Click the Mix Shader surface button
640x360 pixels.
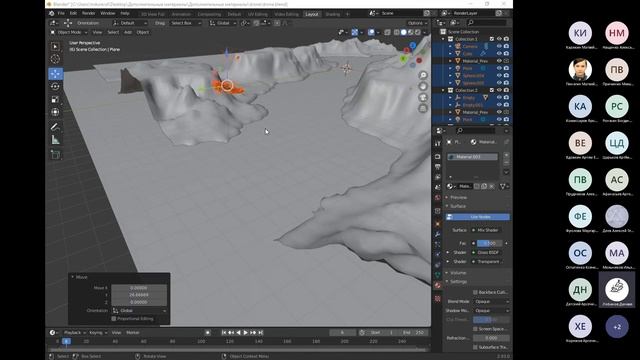tap(487, 230)
